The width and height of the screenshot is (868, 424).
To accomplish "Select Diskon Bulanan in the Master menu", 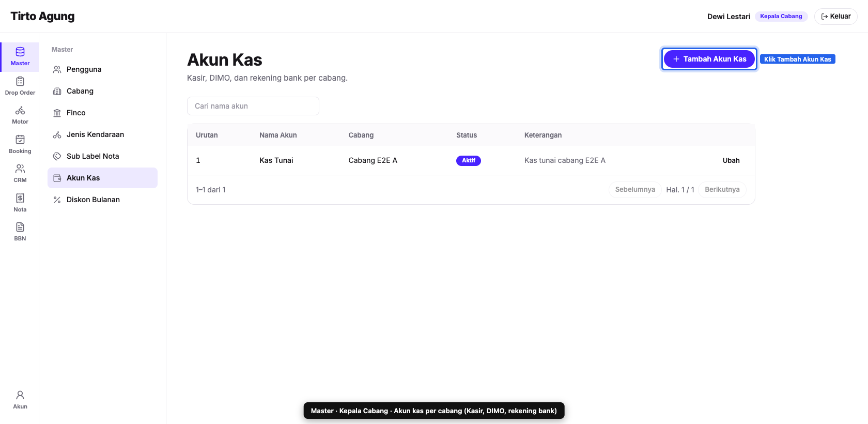I will (x=102, y=200).
